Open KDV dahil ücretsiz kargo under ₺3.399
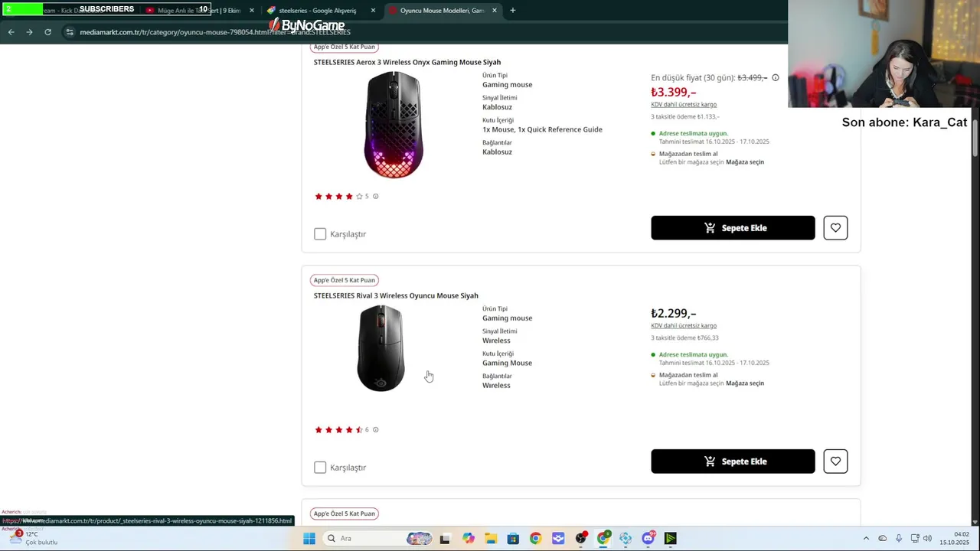The image size is (980, 551). [x=684, y=105]
